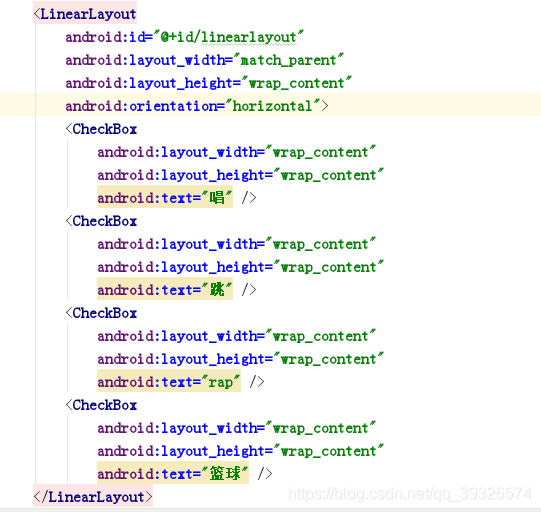Click LinearLayout's layout_height wrap_content line

tap(208, 83)
